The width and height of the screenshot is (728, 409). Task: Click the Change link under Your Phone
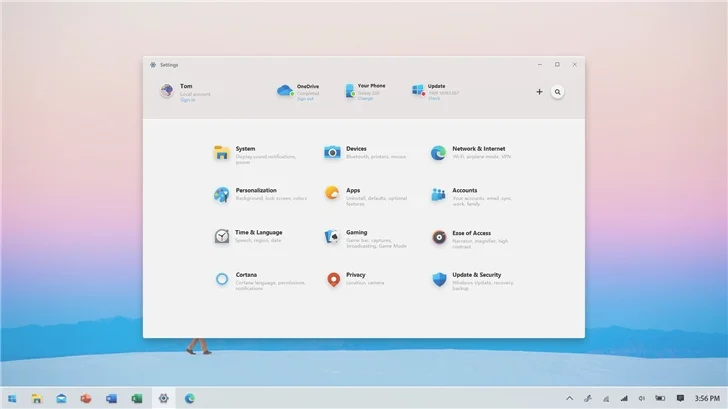pos(365,98)
